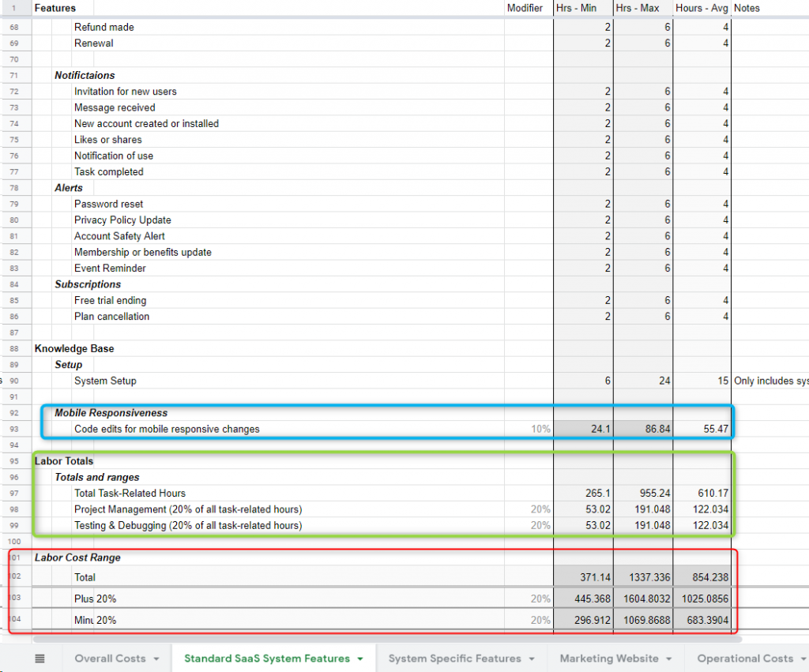Open the all sheets list icon
The width and height of the screenshot is (809, 672).
40,658
